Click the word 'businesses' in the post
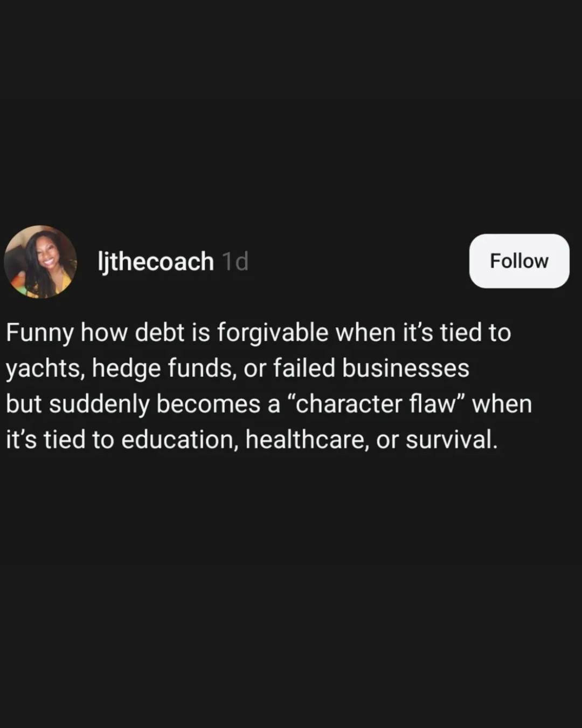Screen dimensions: 582x728 (406, 368)
